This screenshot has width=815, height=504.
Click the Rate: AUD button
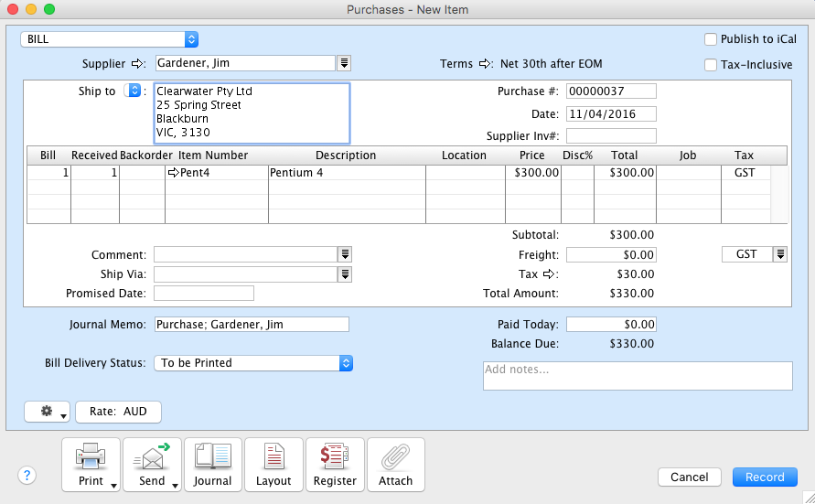click(118, 412)
